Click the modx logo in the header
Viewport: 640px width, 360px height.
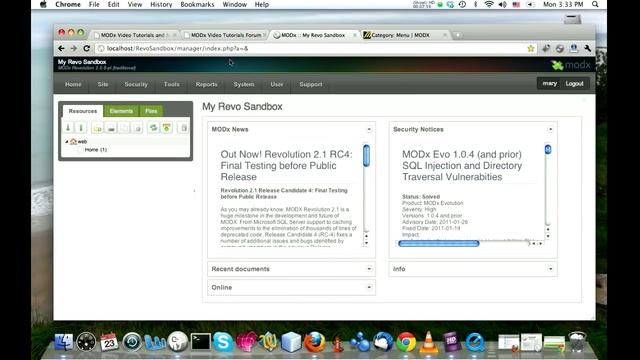pos(571,65)
